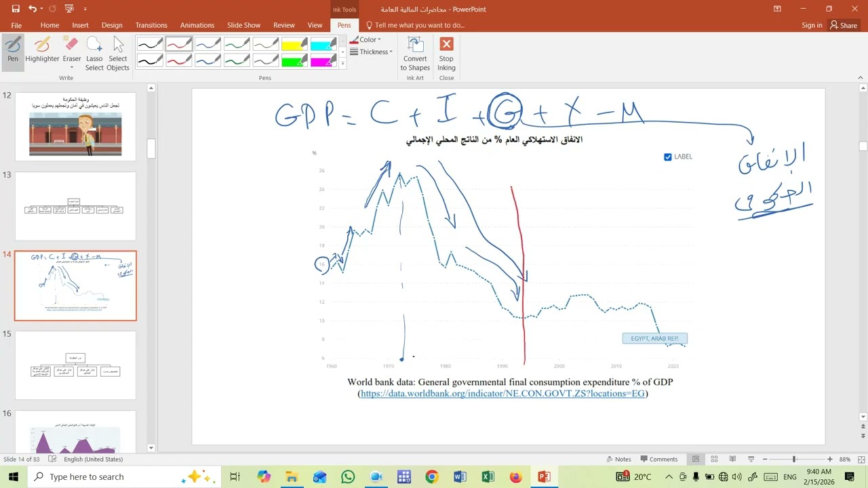Toggle the Notes pane
This screenshot has width=868, height=488.
click(618, 459)
